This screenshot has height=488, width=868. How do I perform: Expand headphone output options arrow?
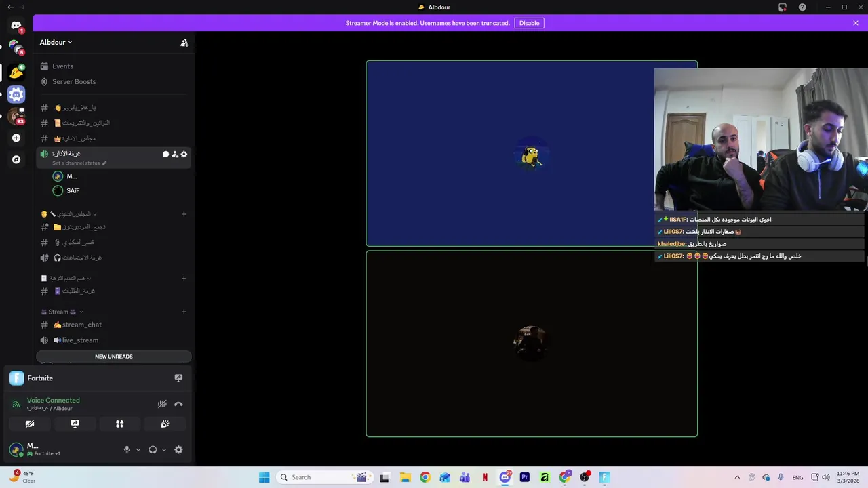coord(164,449)
